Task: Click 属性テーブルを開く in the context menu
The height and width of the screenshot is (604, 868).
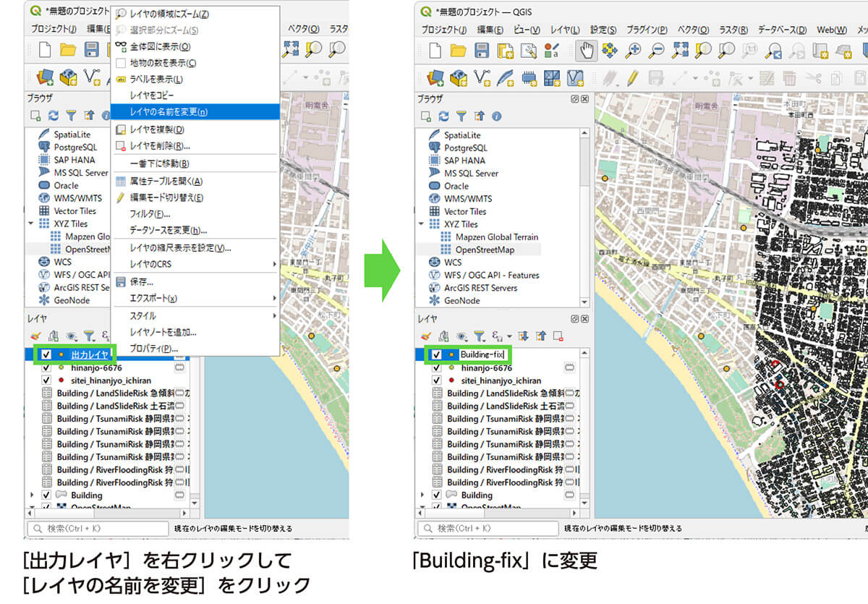Action: coord(166,181)
